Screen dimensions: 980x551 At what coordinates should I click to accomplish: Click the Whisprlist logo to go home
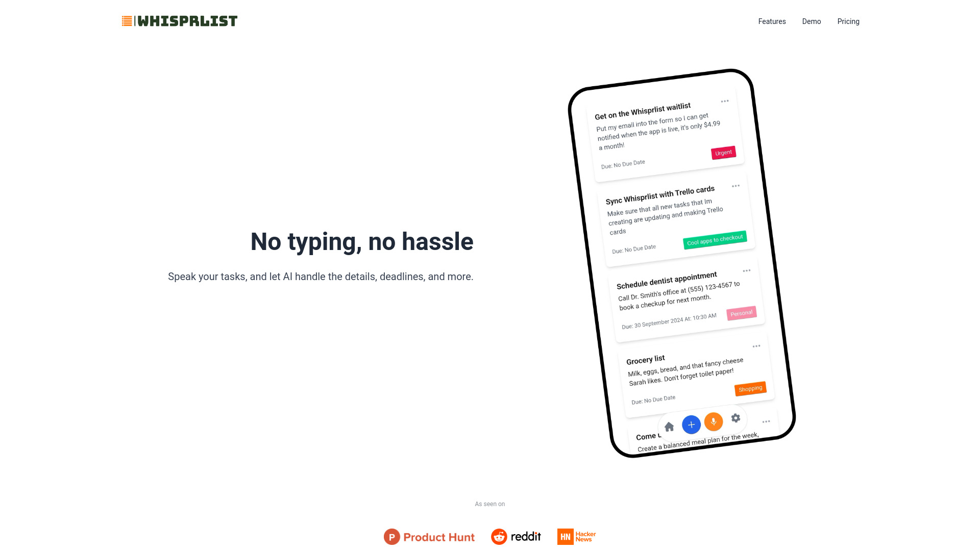(x=179, y=21)
